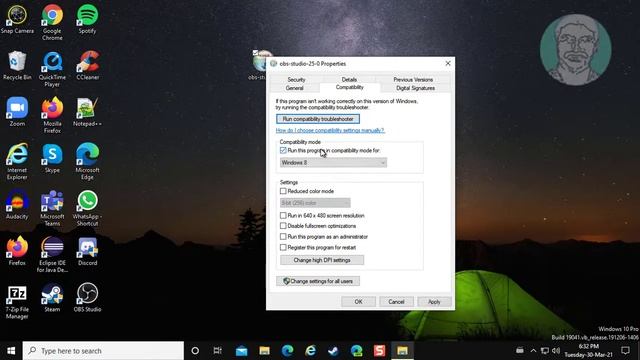
Task: Select the CCleaner desktop shortcut
Action: pos(87,66)
